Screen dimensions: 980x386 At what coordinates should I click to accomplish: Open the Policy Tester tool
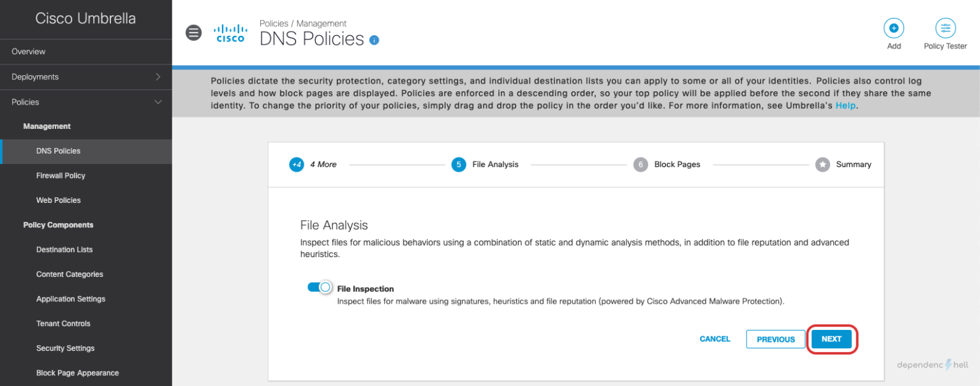click(945, 28)
